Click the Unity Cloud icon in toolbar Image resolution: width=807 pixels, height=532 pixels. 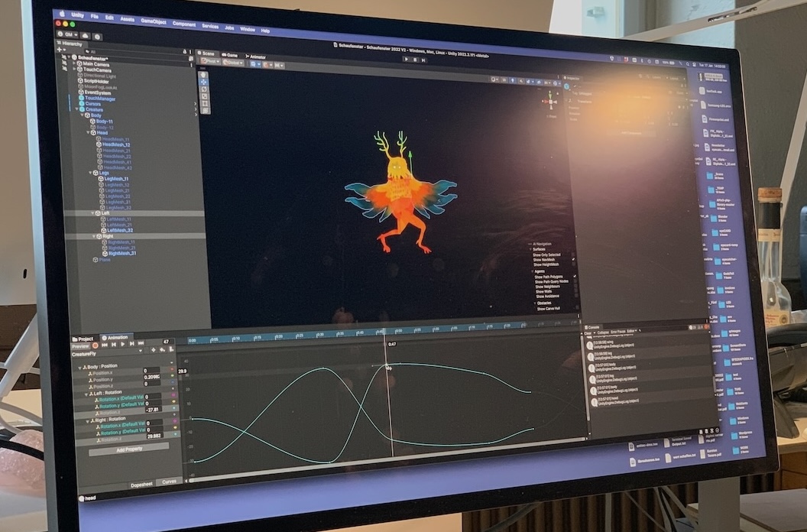(x=85, y=35)
